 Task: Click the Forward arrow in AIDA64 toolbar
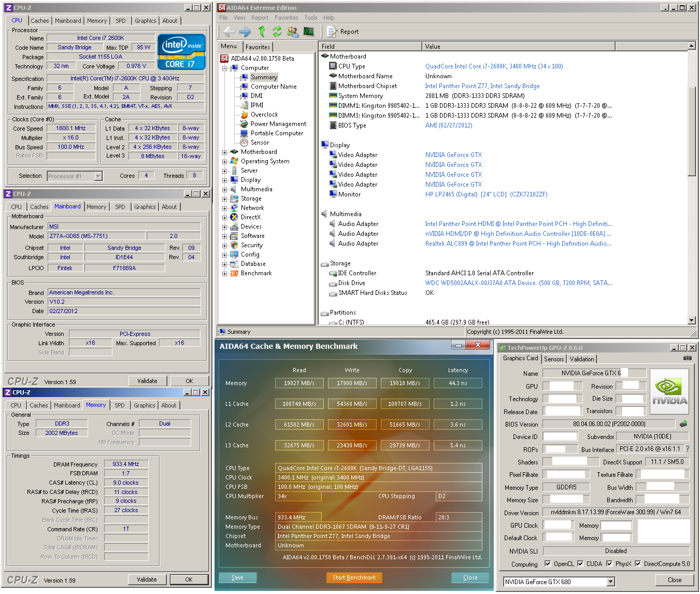coord(245,32)
